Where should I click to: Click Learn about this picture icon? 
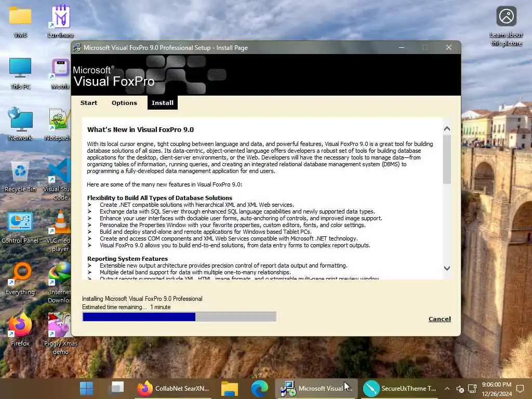coord(506,26)
